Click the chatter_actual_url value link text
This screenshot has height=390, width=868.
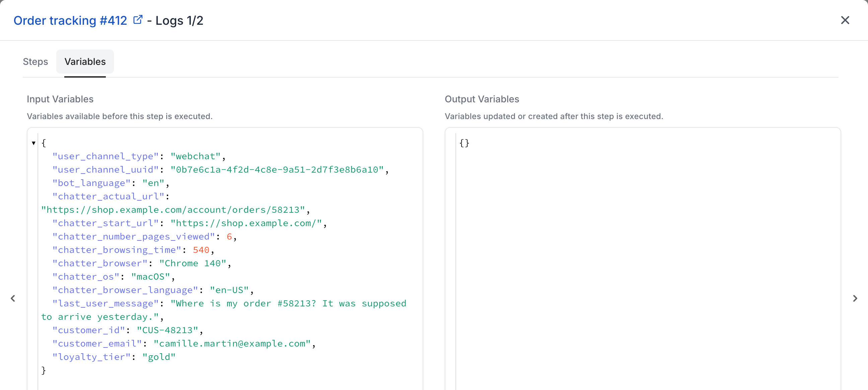pos(173,210)
